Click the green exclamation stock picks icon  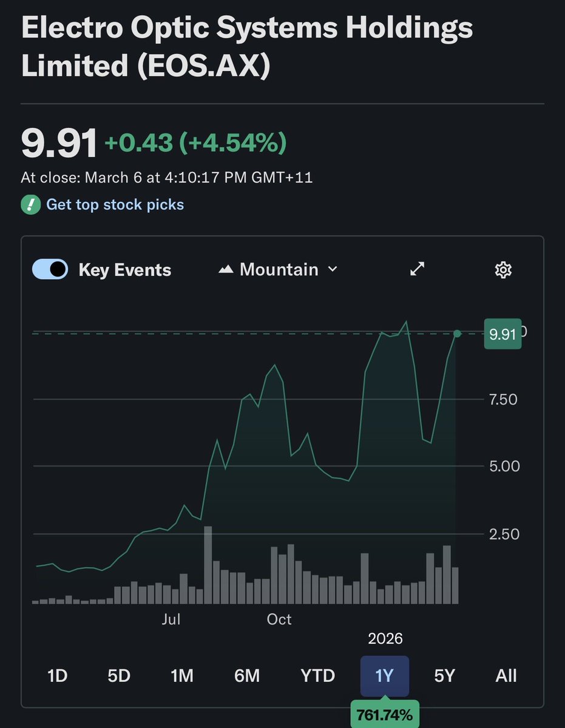[x=29, y=204]
